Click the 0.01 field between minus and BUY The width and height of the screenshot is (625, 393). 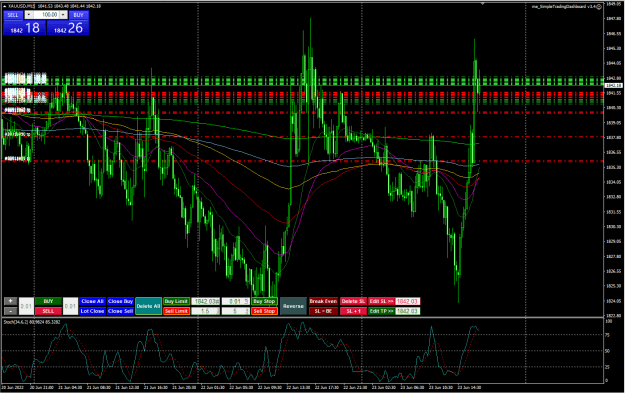(x=26, y=306)
